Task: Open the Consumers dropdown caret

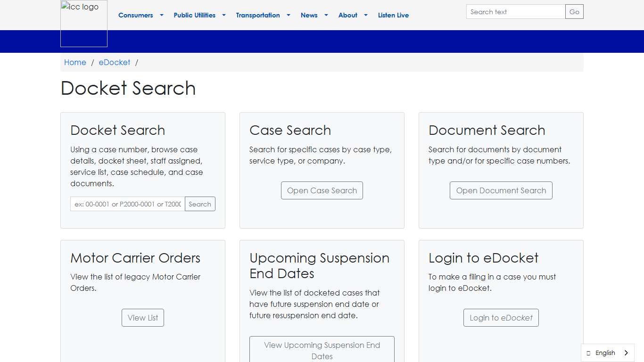Action: pos(161,15)
